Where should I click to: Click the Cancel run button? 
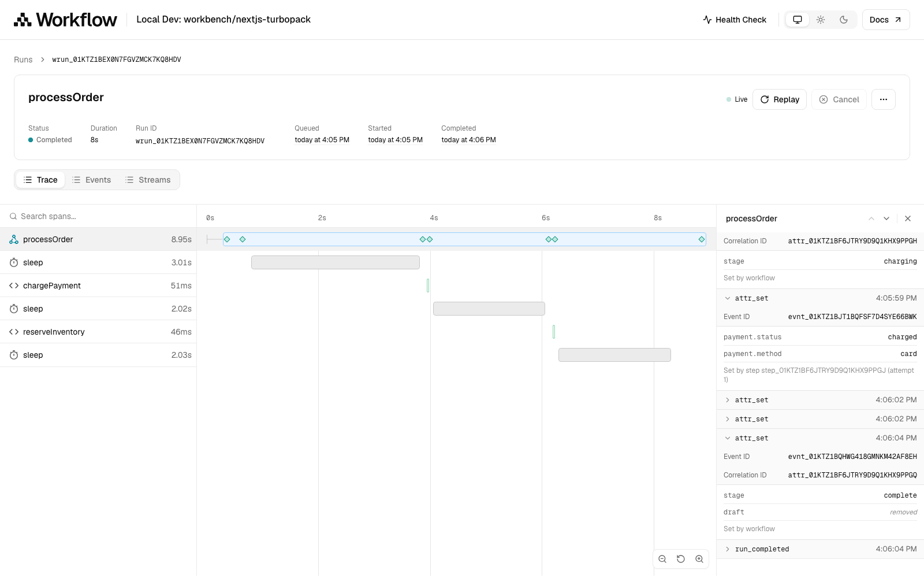point(839,99)
